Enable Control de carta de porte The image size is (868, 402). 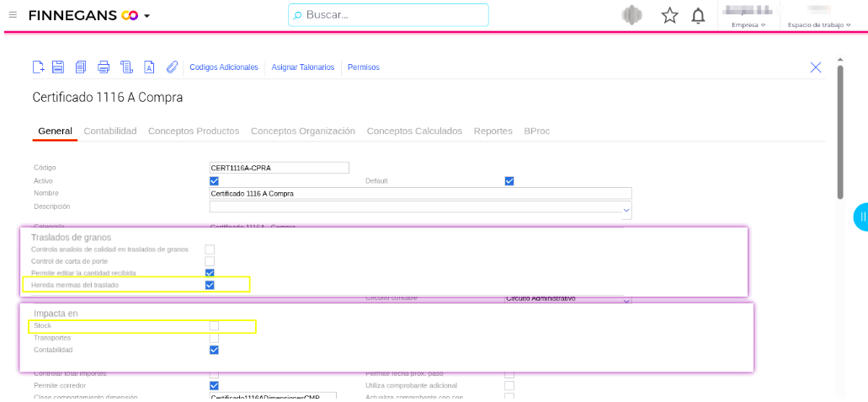point(210,261)
